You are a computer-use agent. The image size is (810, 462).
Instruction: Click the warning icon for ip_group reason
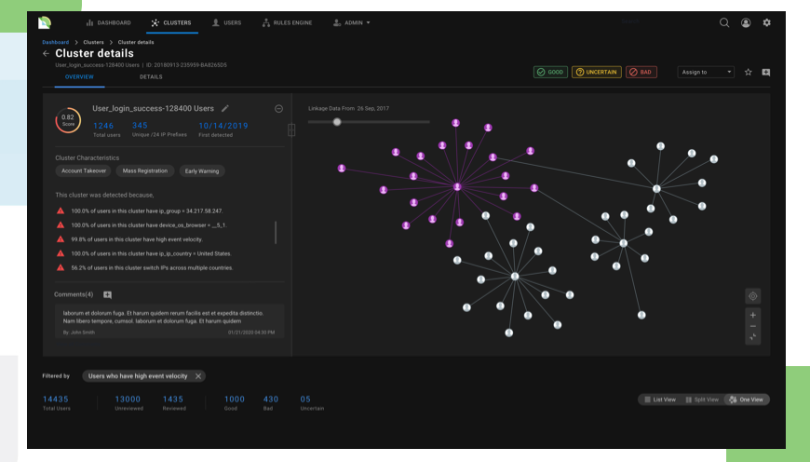coord(60,211)
